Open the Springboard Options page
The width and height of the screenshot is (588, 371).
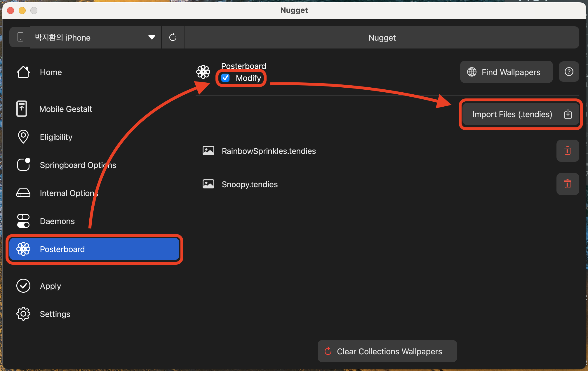click(78, 165)
